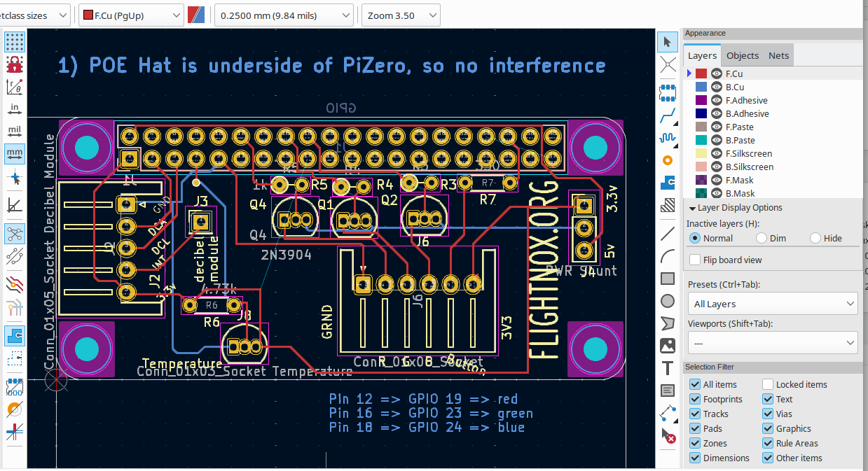Select the Tune Length tool
The image size is (868, 471).
[x=668, y=137]
